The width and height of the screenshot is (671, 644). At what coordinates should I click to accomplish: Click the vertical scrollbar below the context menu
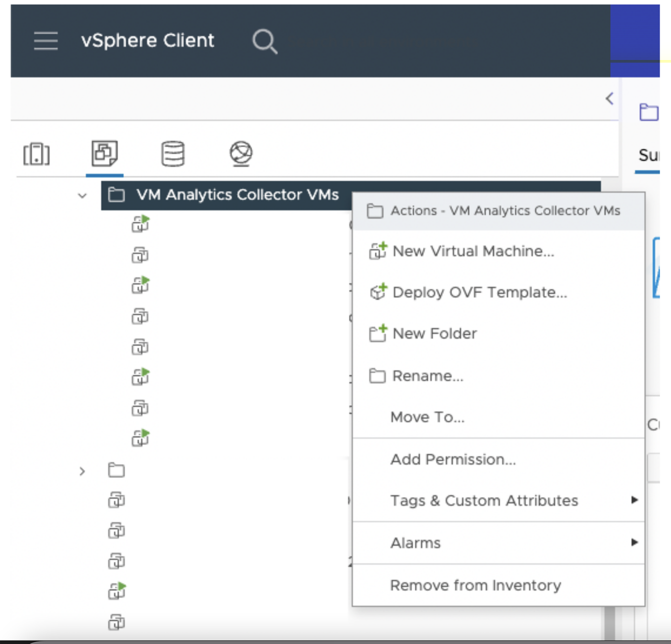[610, 623]
